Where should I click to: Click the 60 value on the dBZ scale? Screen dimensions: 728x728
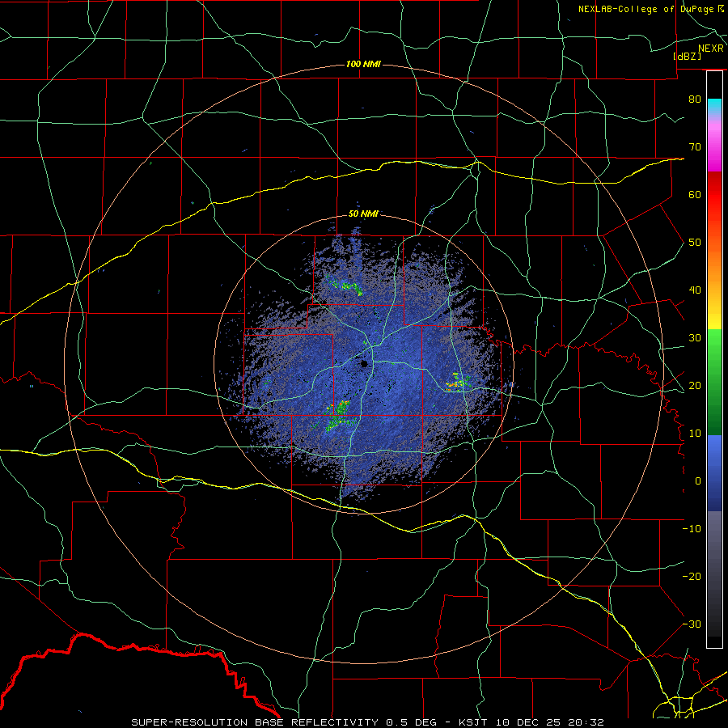695,194
